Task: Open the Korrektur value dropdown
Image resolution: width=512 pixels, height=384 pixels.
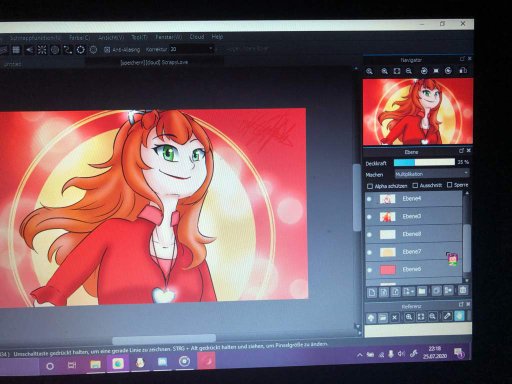Action: point(211,49)
